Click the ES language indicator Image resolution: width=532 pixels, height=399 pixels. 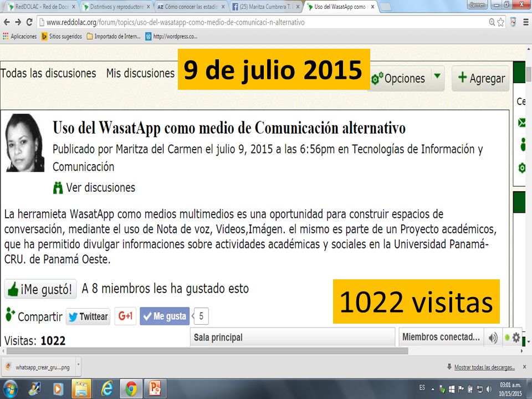point(422,387)
